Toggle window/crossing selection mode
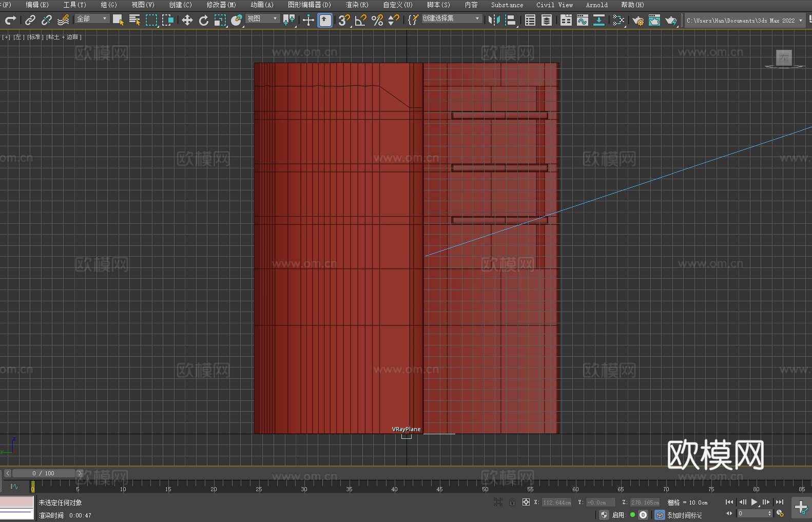 pos(168,20)
